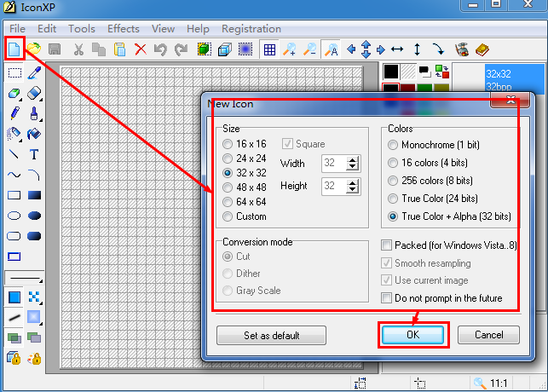Viewport: 548px width, 392px height.
Task: Increase Width with spinner up arrow
Action: point(353,160)
